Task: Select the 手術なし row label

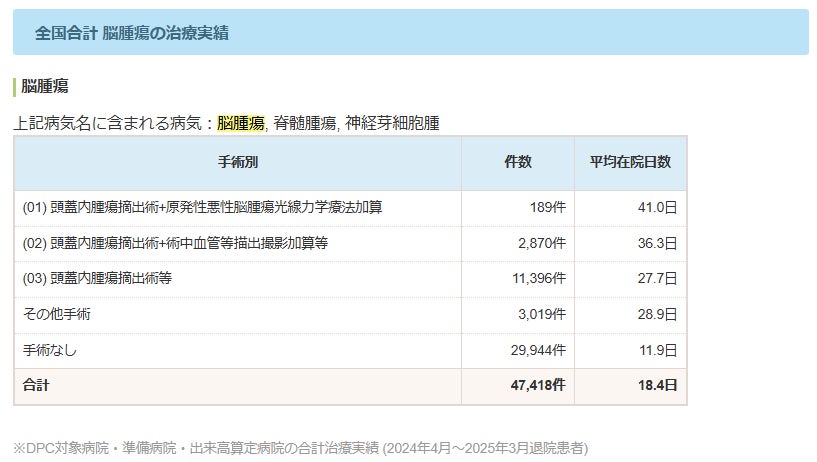Action: coord(50,351)
